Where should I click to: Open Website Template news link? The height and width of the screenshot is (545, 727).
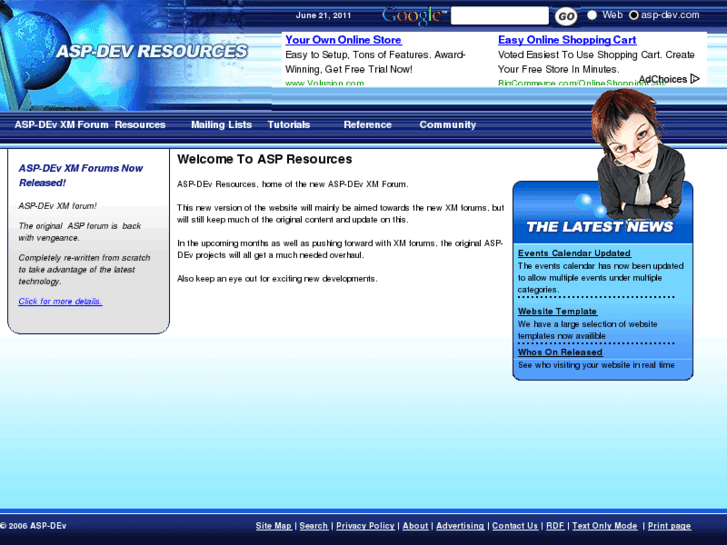pyautogui.click(x=557, y=312)
